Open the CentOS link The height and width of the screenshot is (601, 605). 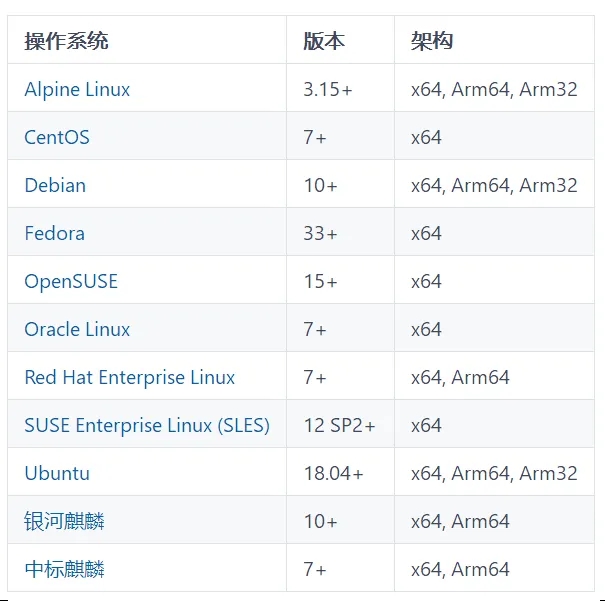[x=57, y=137]
